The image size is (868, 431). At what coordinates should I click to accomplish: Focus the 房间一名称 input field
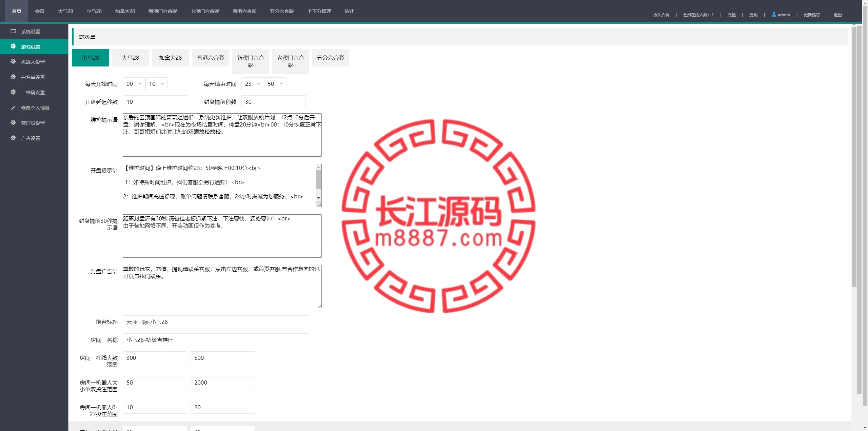(216, 340)
